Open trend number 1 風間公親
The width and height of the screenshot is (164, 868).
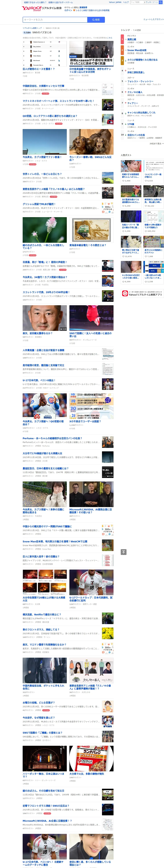[132, 39]
